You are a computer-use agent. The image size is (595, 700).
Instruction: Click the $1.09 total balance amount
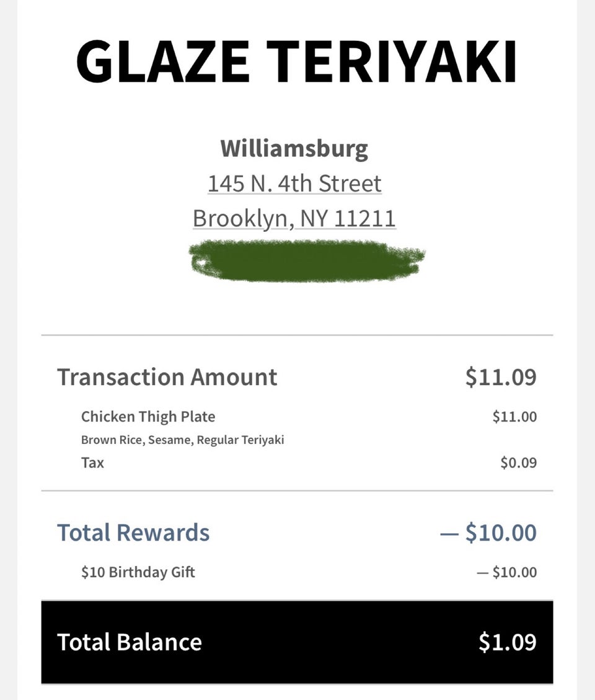tap(507, 642)
